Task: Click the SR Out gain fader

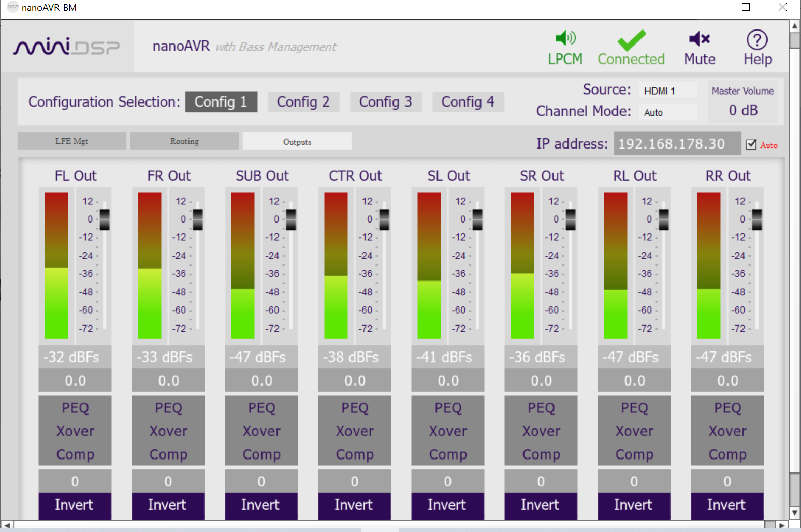Action: [x=571, y=219]
